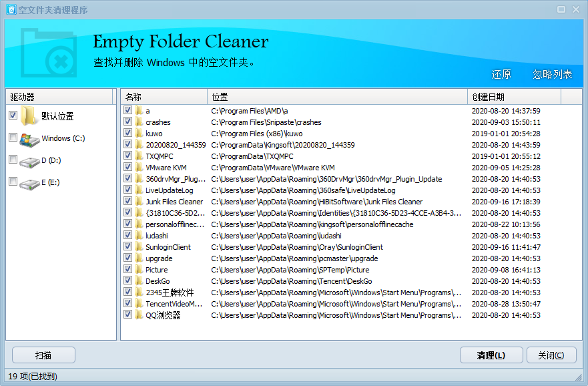Click the folder icon beside 'VMware KVM'
This screenshot has width=588, height=386.
139,168
